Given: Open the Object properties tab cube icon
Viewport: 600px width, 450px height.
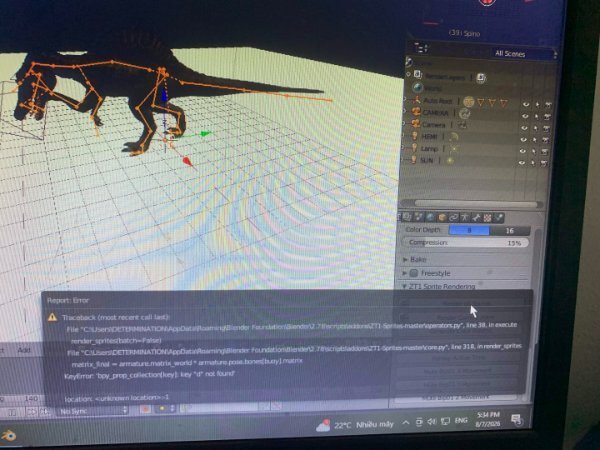Looking at the screenshot, I should click(442, 217).
